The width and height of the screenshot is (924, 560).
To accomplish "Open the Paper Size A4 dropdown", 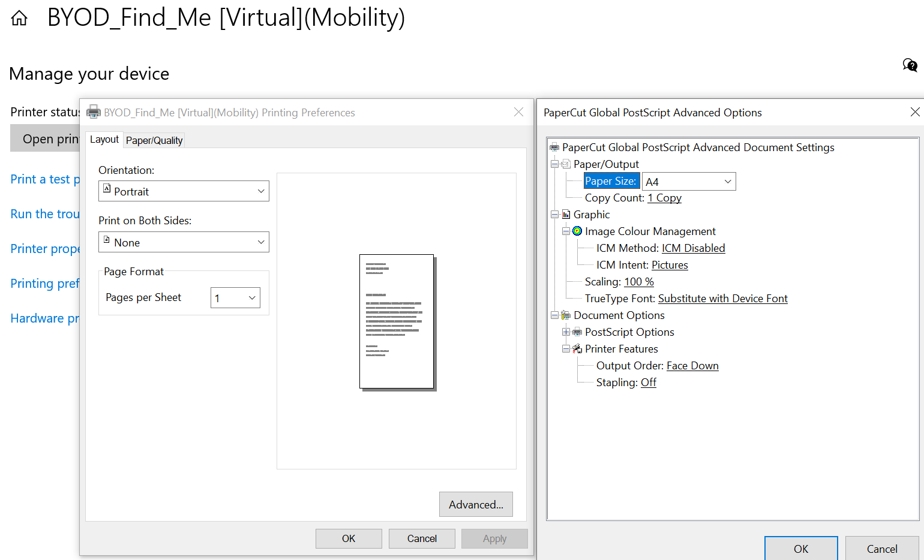I will coord(689,182).
